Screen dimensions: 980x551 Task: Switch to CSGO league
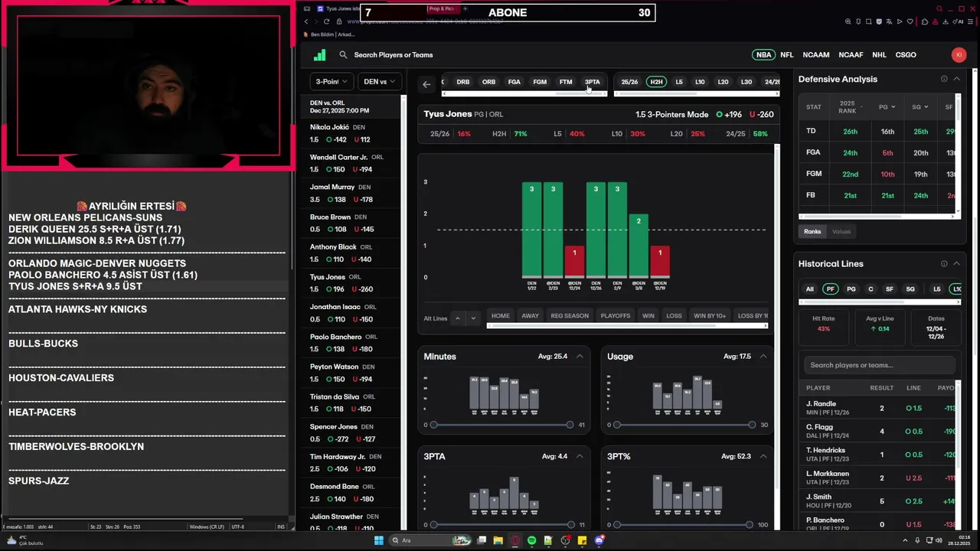click(906, 55)
